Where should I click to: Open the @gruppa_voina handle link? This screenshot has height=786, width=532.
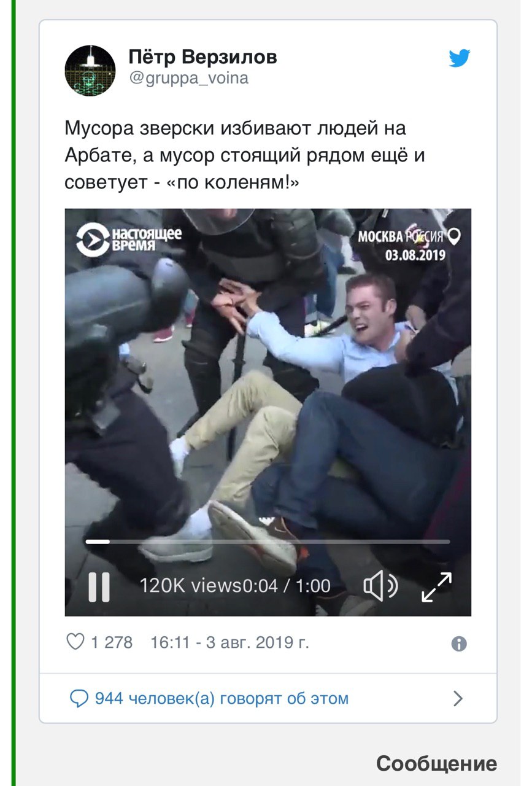point(188,79)
